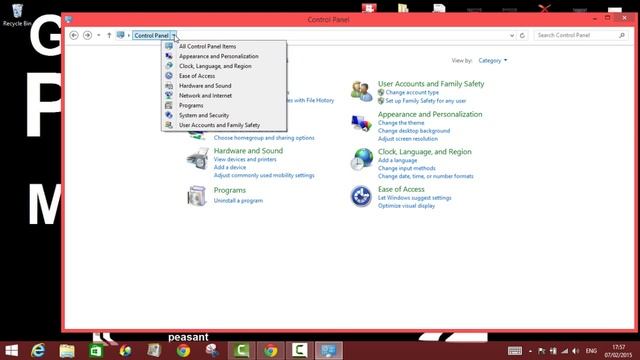The image size is (640, 360).
Task: Click Let Windows suggest settings
Action: pyautogui.click(x=415, y=198)
